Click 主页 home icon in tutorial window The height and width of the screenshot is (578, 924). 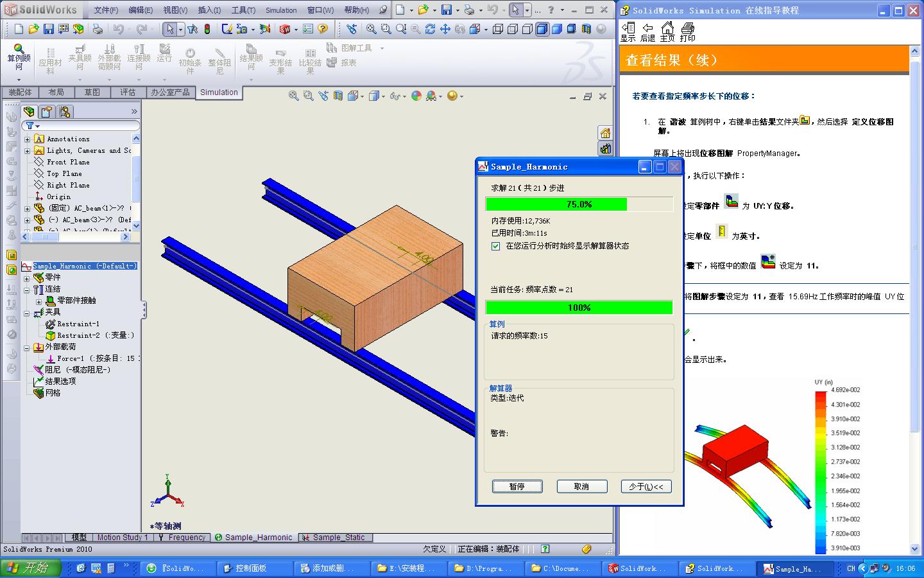(x=667, y=31)
